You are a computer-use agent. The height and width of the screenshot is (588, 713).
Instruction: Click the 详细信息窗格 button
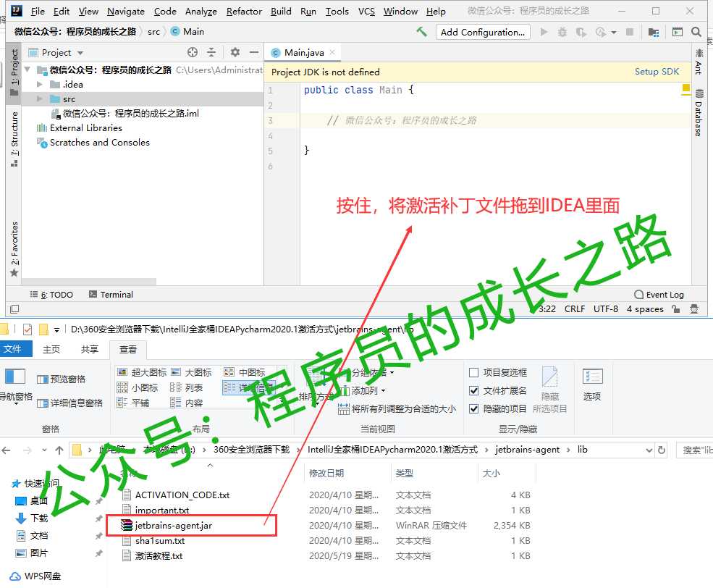(x=70, y=403)
